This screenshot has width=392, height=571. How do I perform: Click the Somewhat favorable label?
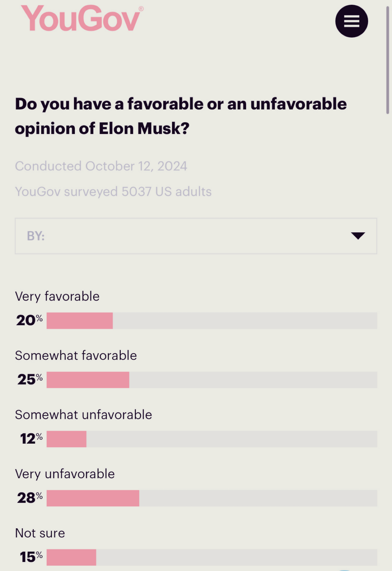(x=76, y=356)
